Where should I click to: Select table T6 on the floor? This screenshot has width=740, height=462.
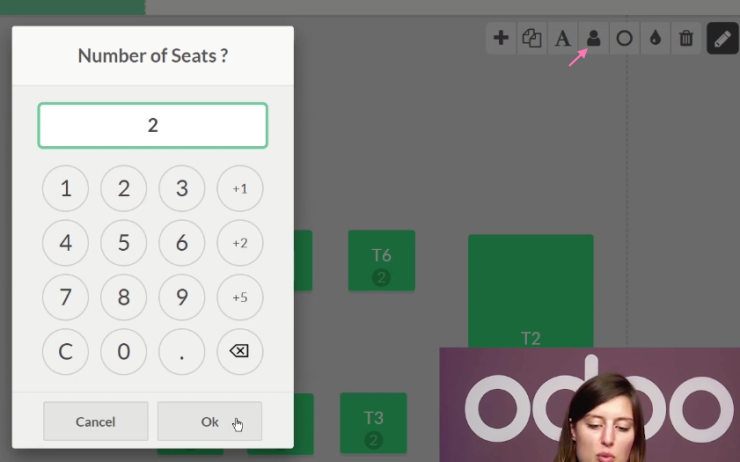[381, 260]
